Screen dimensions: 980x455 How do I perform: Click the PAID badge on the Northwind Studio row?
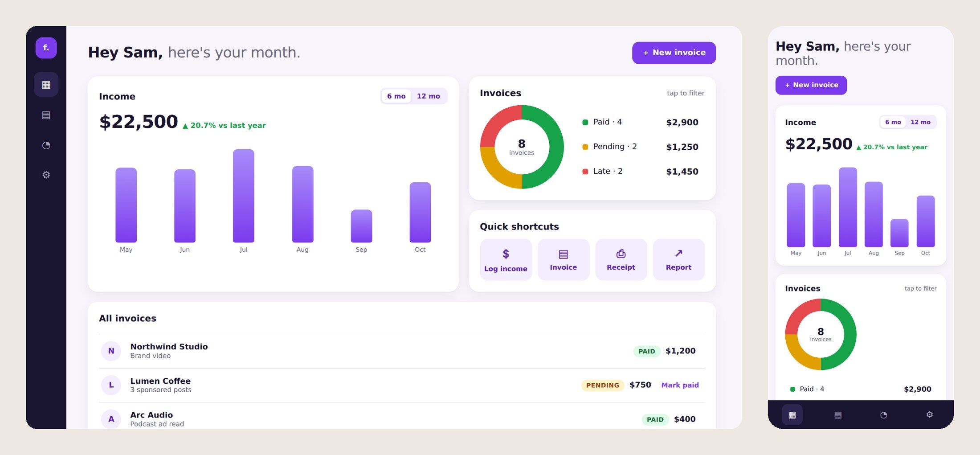click(x=646, y=351)
